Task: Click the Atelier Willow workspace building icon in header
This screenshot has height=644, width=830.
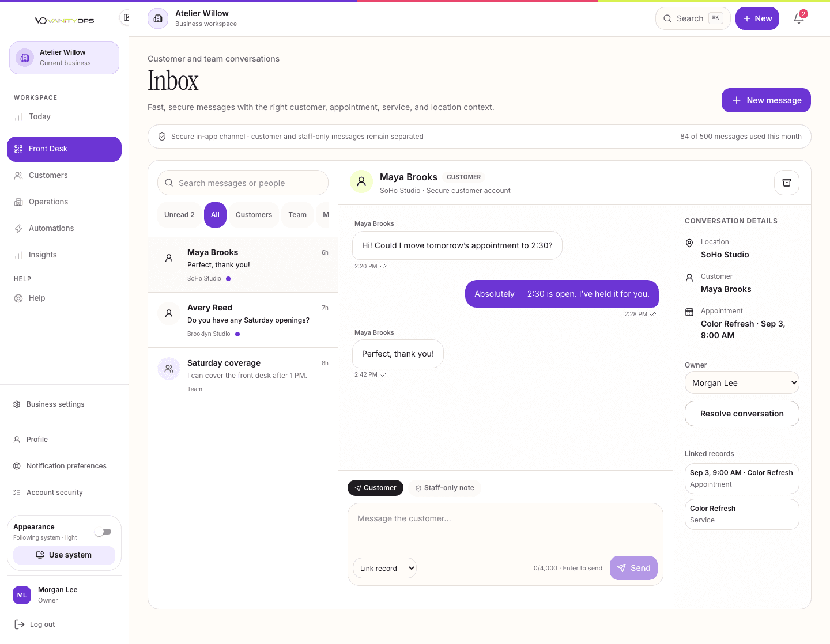Action: click(158, 18)
